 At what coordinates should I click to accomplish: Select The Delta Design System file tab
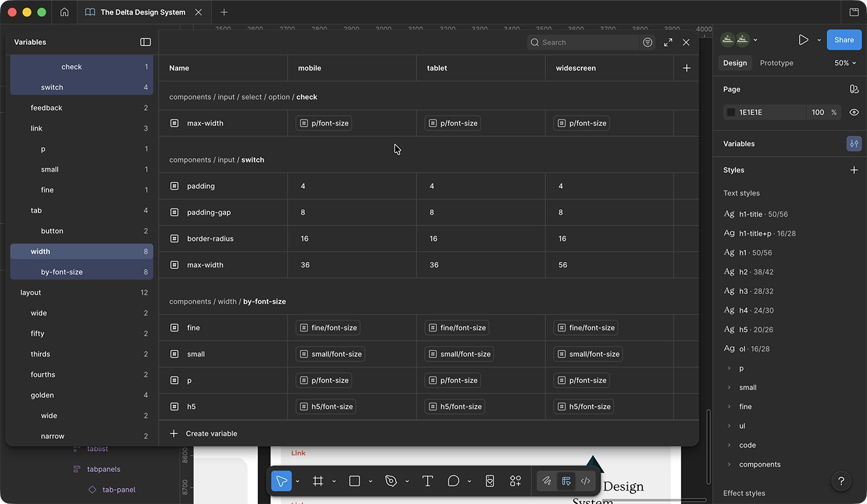(x=144, y=12)
